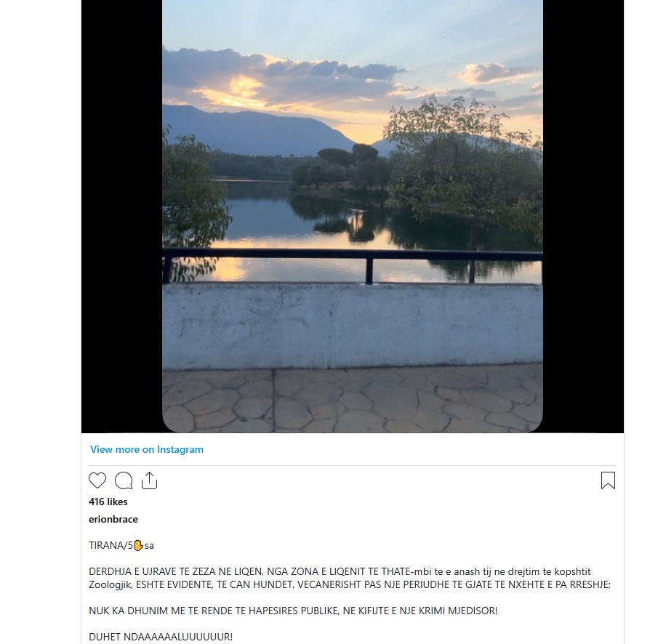Click the left black bar beside the photo

coord(121,215)
